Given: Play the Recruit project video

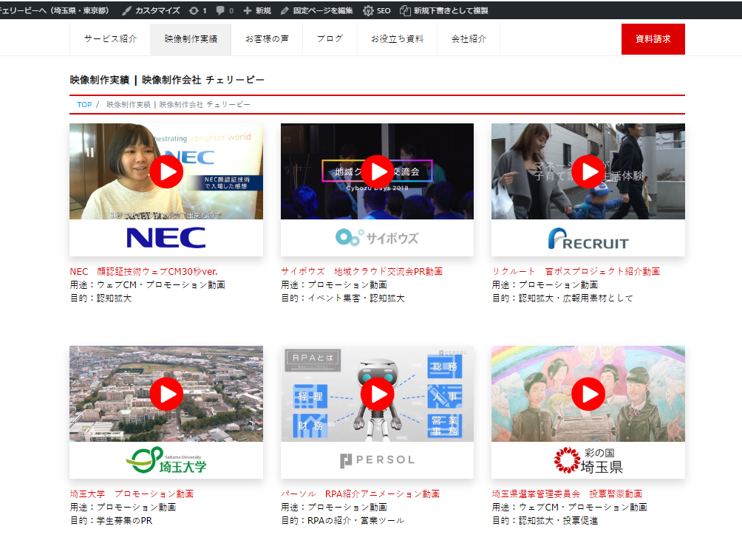Looking at the screenshot, I should (x=588, y=171).
